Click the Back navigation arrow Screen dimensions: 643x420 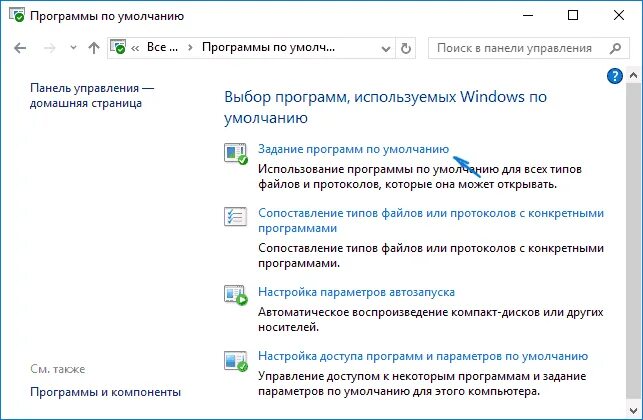pos(20,48)
